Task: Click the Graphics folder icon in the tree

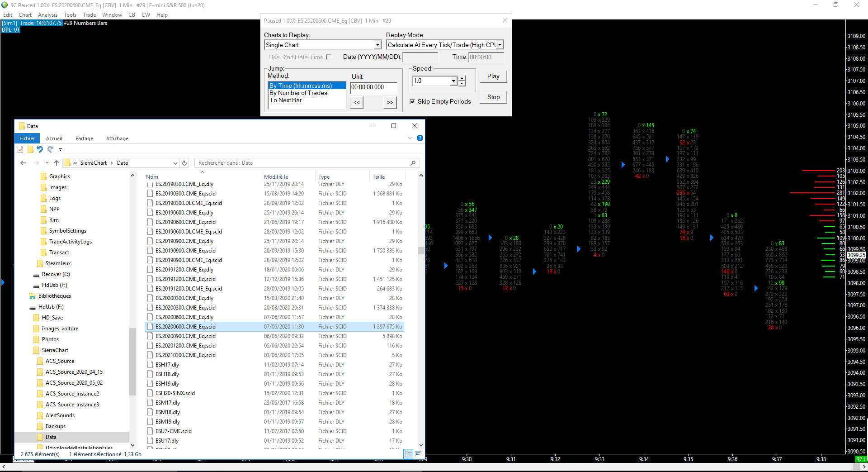Action: click(43, 176)
